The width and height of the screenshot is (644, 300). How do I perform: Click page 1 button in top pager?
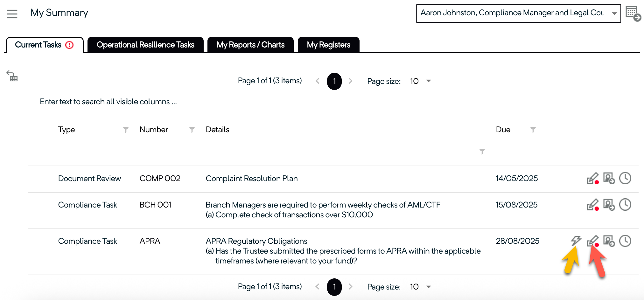(334, 81)
